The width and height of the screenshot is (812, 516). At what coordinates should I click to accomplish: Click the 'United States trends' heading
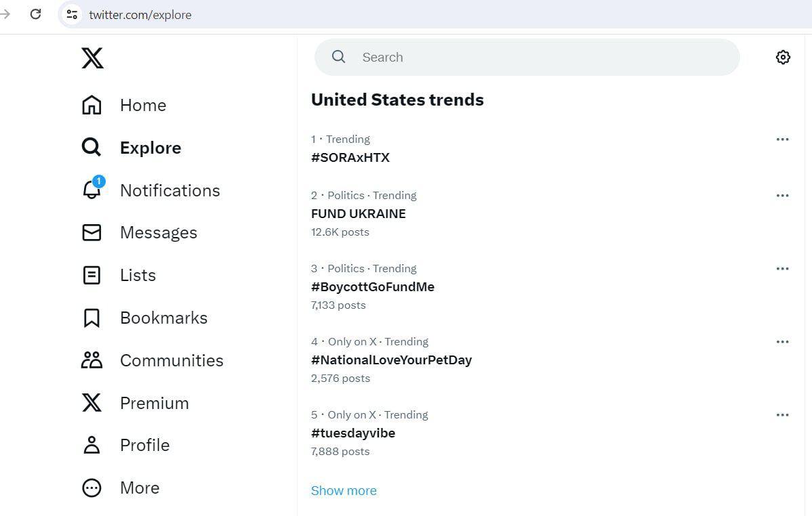tap(397, 100)
